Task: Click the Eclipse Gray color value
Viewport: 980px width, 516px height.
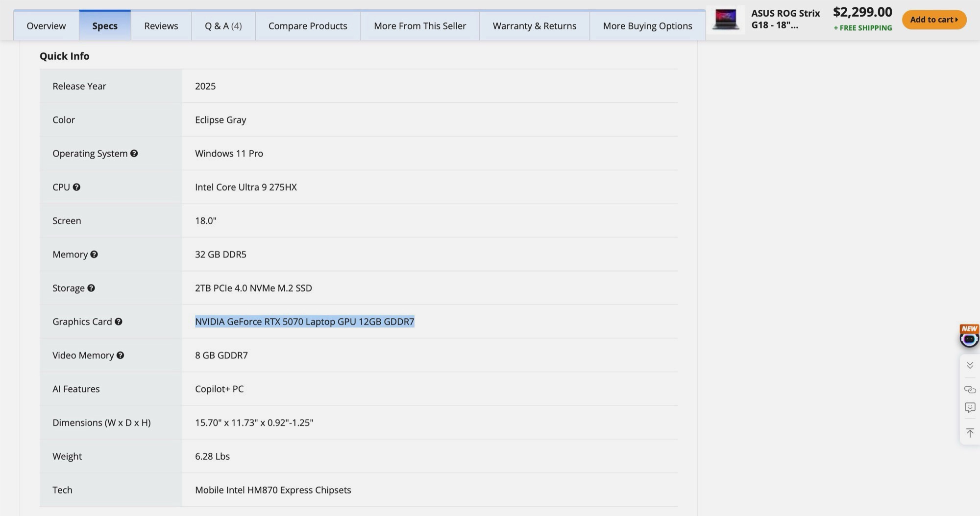Action: (220, 120)
